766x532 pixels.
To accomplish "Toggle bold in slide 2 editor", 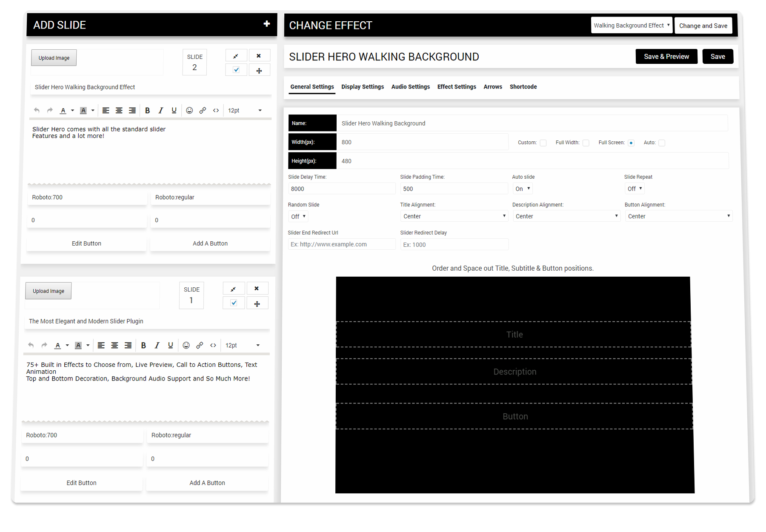I will (x=147, y=110).
